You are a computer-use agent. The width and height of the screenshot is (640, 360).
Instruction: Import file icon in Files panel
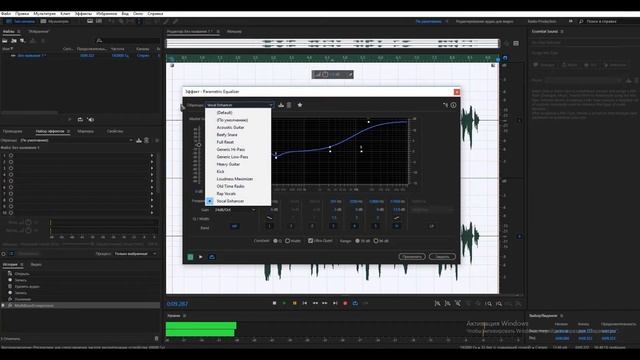click(x=14, y=41)
